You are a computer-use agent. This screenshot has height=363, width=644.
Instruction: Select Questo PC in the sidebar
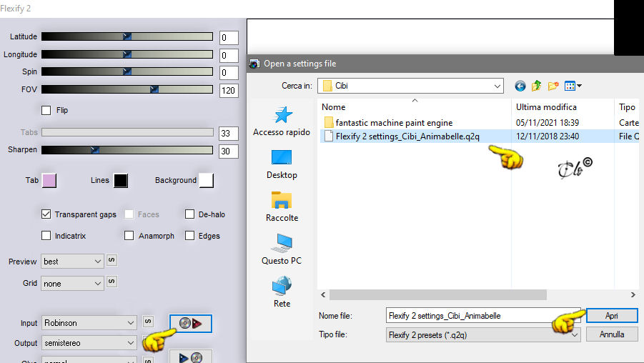[x=282, y=249]
